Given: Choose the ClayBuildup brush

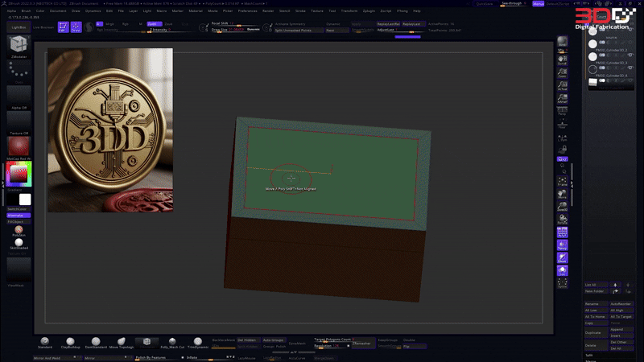Looking at the screenshot, I should (x=70, y=343).
